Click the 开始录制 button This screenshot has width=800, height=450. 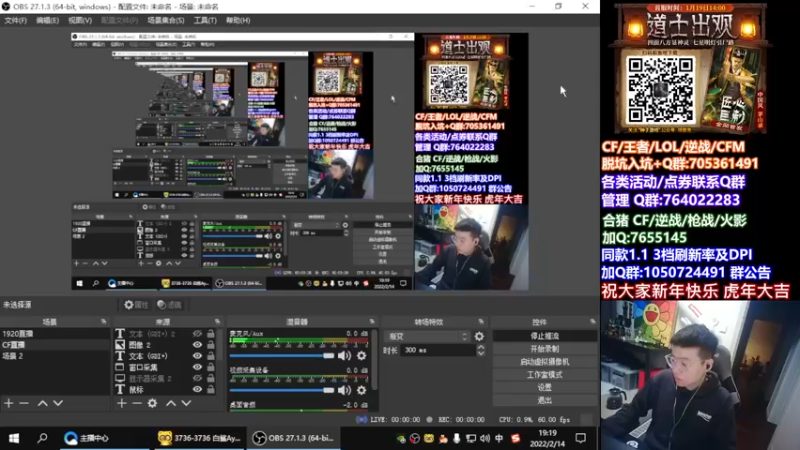(x=544, y=349)
